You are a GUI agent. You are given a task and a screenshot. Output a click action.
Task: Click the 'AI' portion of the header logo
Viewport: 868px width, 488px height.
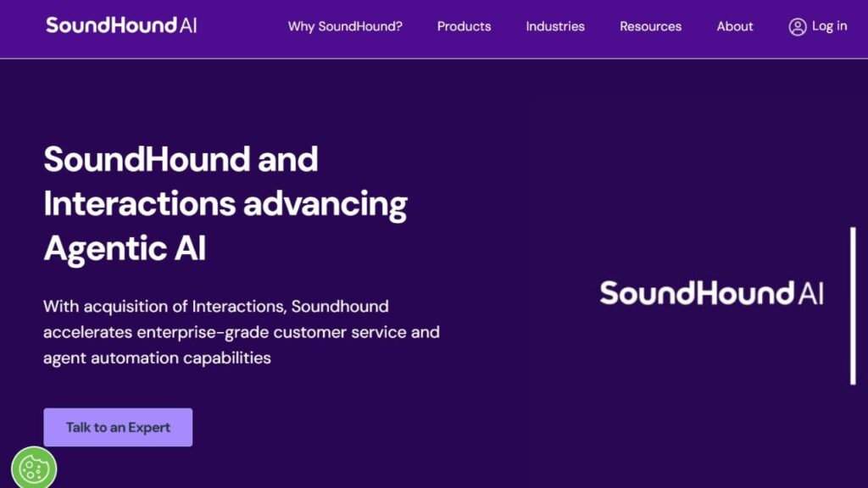[188, 25]
